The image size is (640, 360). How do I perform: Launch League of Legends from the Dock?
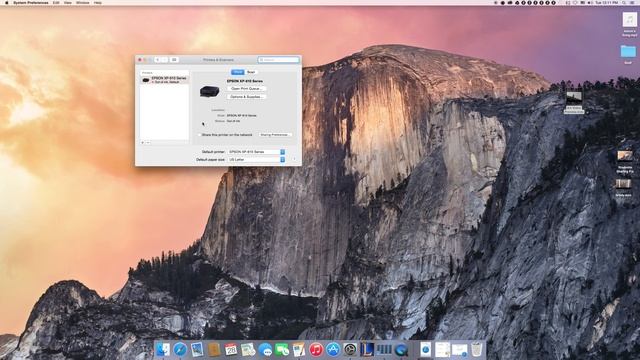click(367, 350)
